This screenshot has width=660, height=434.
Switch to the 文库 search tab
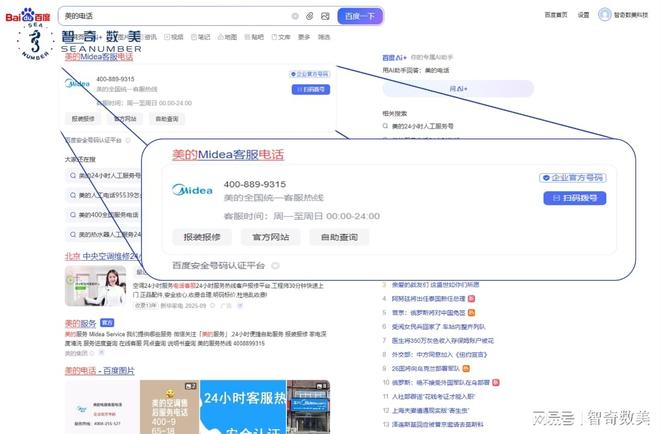[x=283, y=37]
